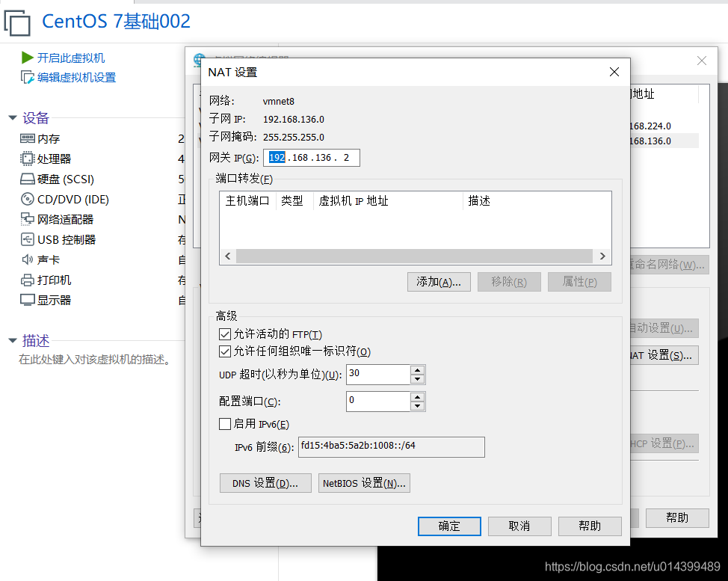
Task: Confirm with the 确定 button
Action: pyautogui.click(x=449, y=526)
